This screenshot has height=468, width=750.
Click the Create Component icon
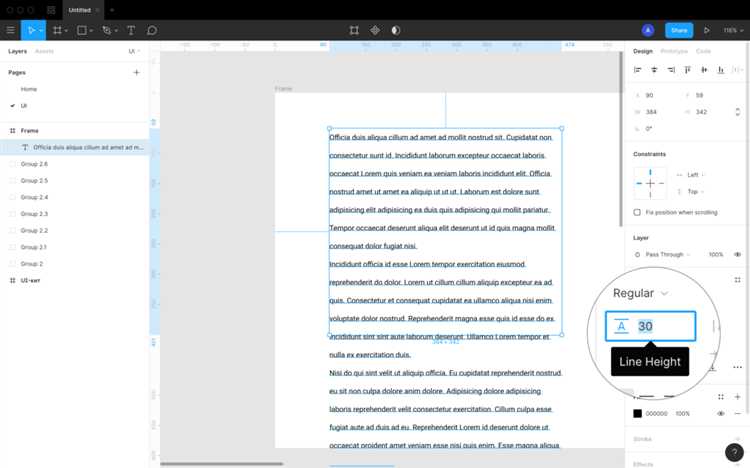pyautogui.click(x=375, y=30)
